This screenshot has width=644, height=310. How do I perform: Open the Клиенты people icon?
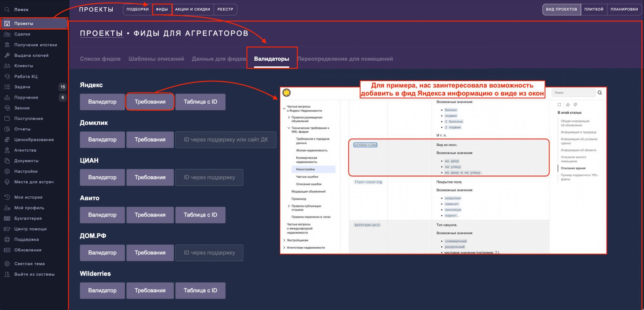click(7, 66)
